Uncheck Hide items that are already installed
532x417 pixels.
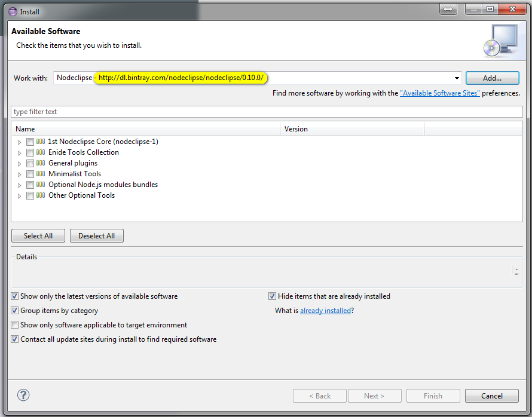pyautogui.click(x=273, y=296)
